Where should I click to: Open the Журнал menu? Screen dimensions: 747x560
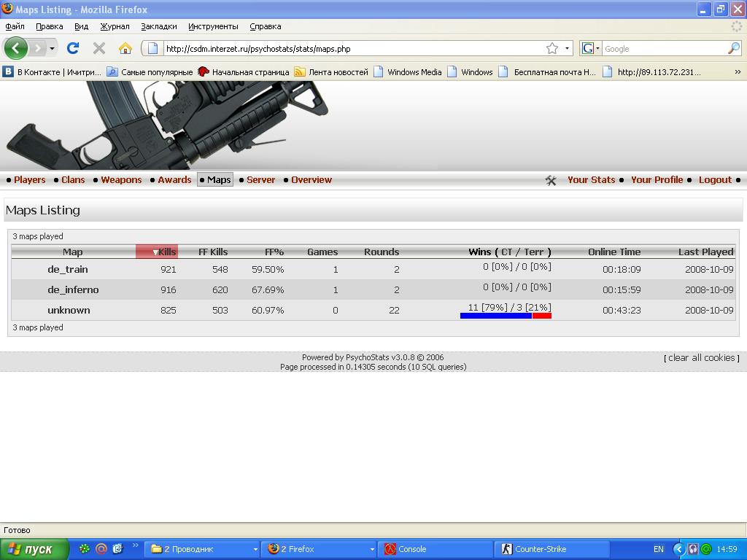coord(115,27)
